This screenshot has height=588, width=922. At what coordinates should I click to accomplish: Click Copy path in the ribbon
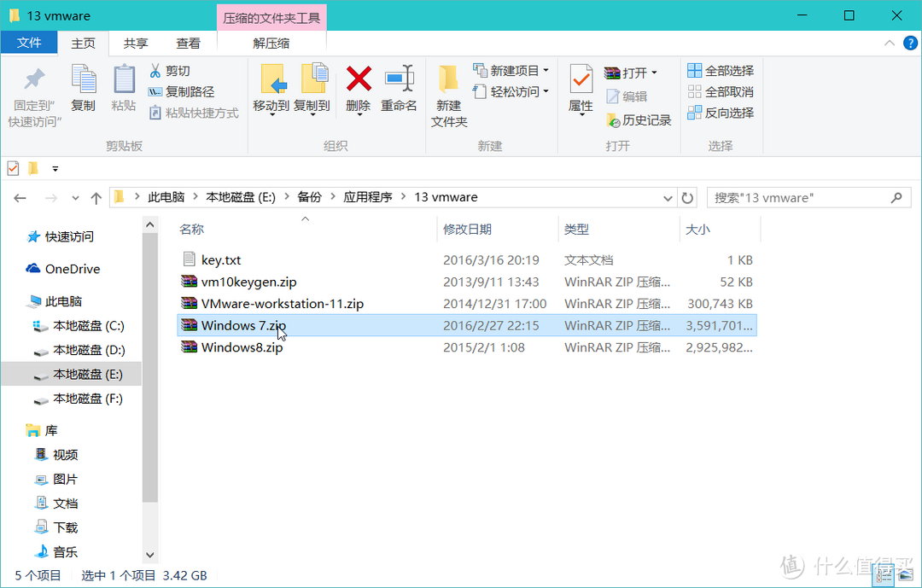tap(181, 91)
